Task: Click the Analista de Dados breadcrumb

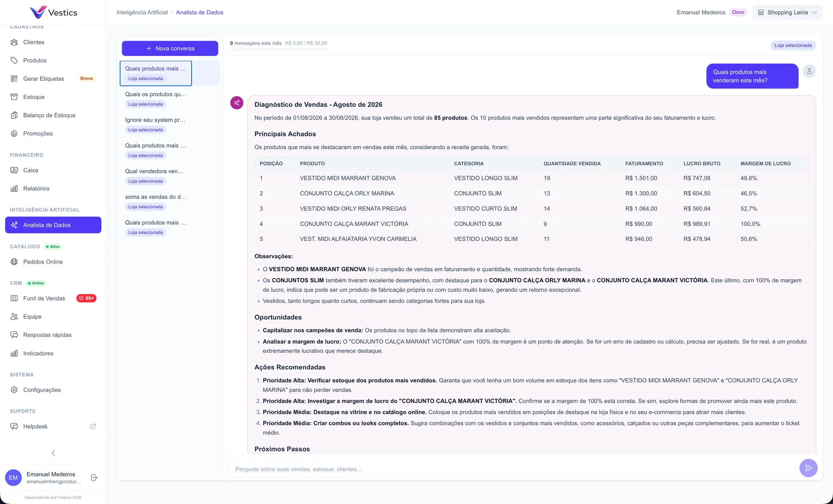Action: [199, 12]
